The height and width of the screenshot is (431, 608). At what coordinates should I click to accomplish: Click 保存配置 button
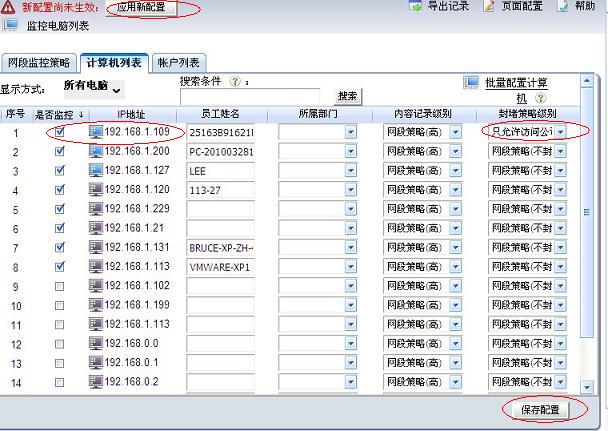tap(539, 410)
